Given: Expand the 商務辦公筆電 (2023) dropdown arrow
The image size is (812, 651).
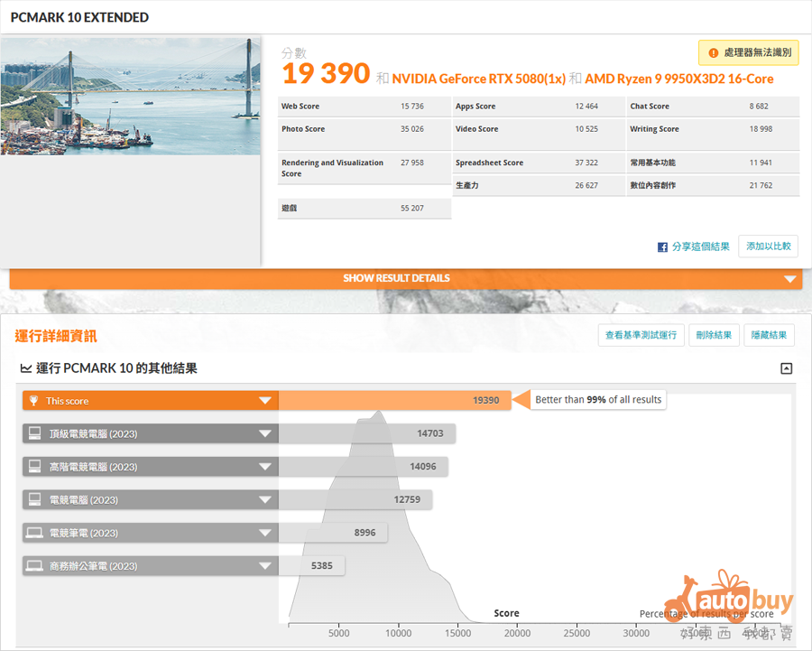Looking at the screenshot, I should [x=264, y=566].
